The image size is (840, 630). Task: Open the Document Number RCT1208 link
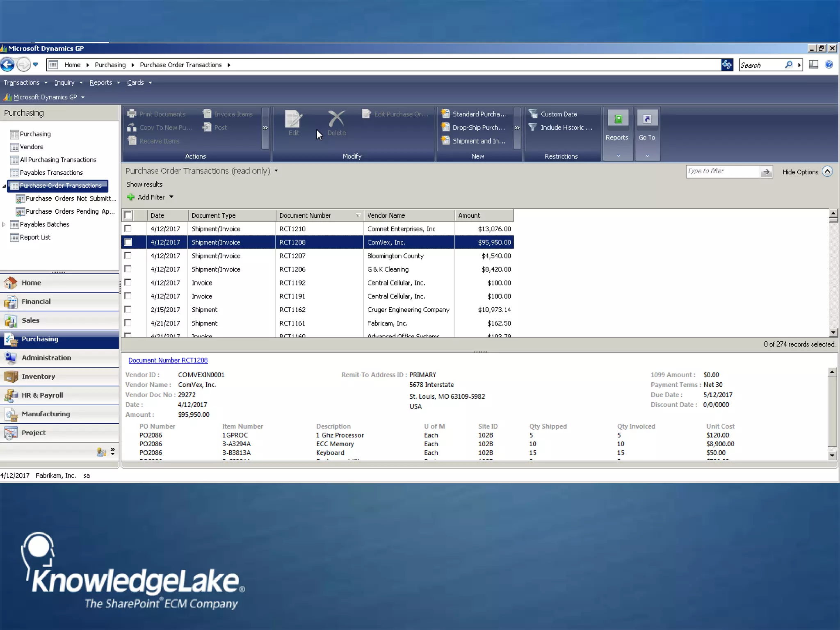coord(168,360)
